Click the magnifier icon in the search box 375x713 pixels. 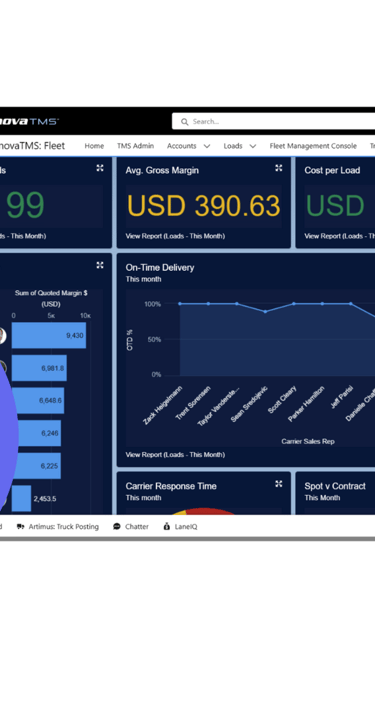click(185, 122)
